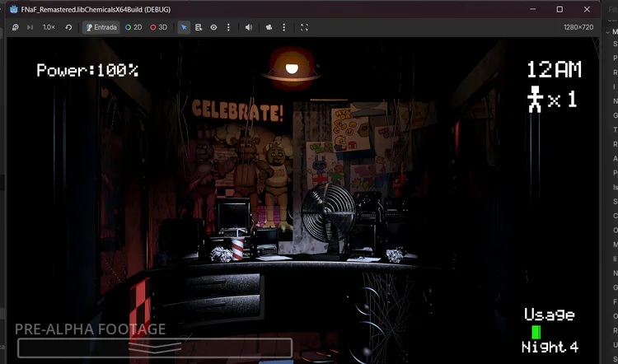Switch node selection to 3D mode
Image resolution: width=618 pixels, height=364 pixels.
[159, 27]
